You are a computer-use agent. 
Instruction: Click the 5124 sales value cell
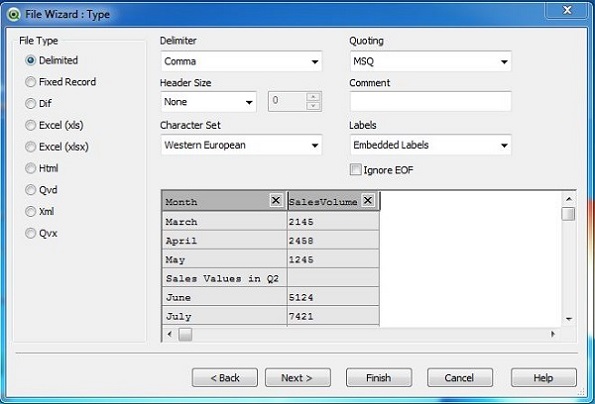coord(333,297)
